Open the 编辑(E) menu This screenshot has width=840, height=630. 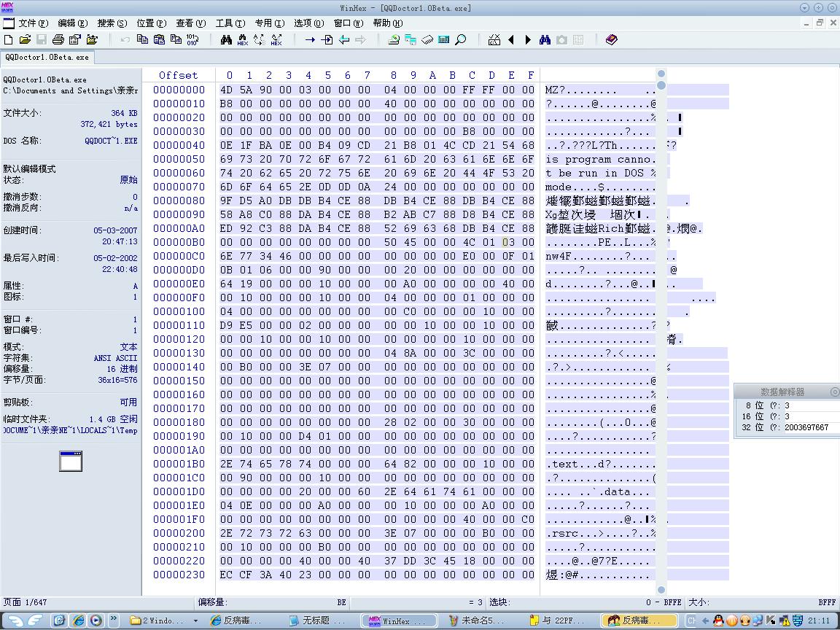[x=72, y=23]
